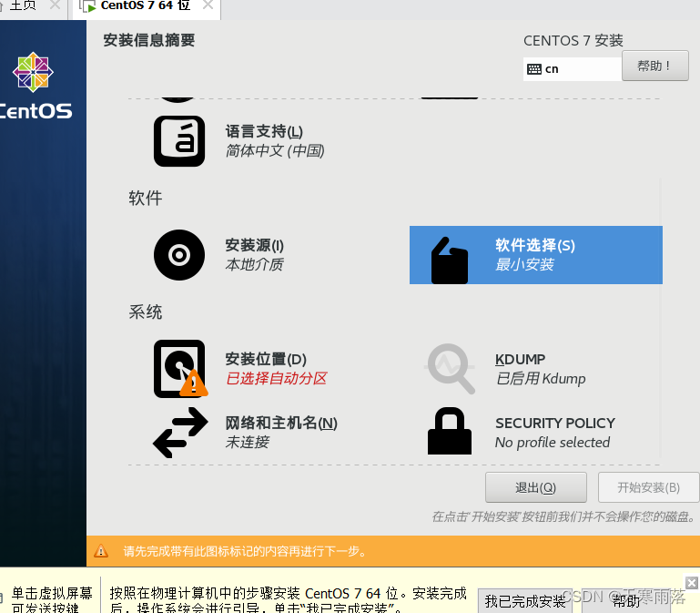Click keyboard layout icon next to cn
This screenshot has height=613, width=700.
[534, 69]
